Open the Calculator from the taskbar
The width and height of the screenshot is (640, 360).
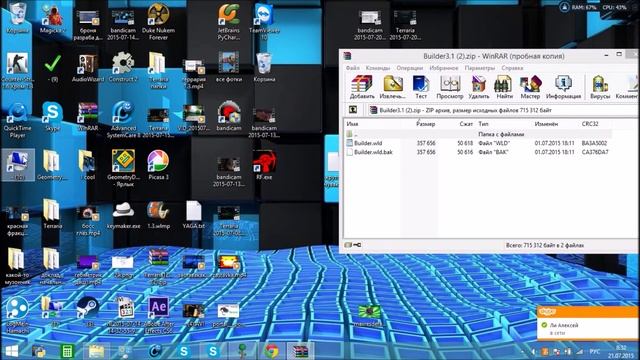tap(67, 351)
